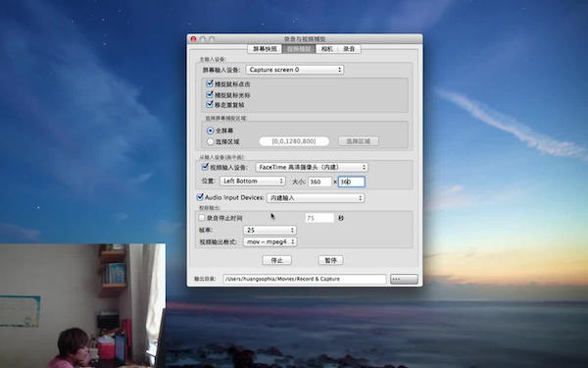
Task: Click the output directory path field
Action: (304, 279)
